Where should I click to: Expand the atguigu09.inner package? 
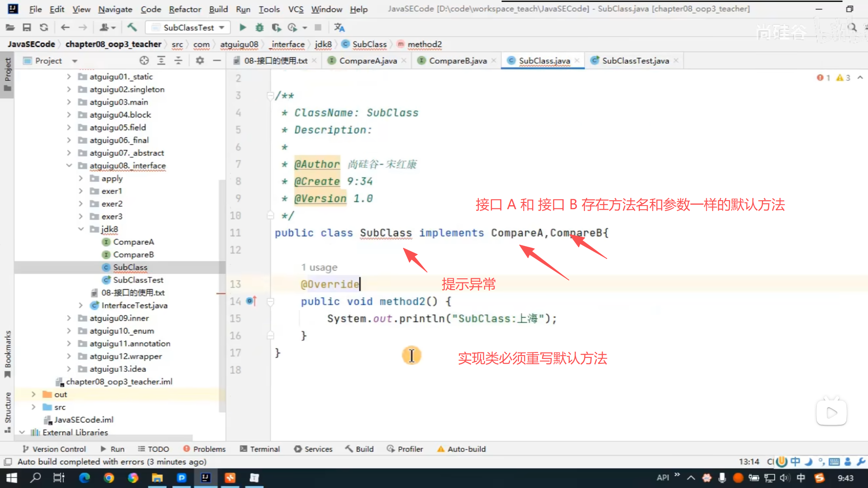(69, 318)
